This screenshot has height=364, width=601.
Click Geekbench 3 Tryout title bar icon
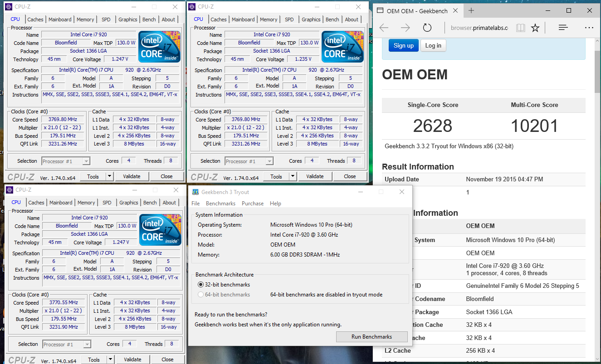point(195,192)
